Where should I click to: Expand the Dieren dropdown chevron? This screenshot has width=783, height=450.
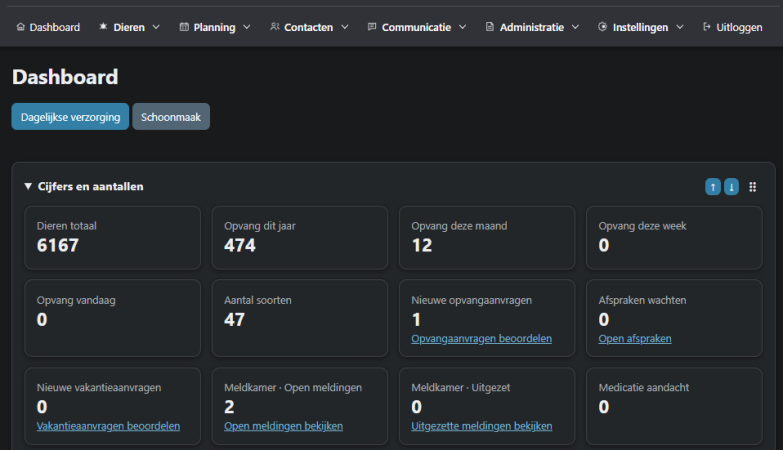click(x=156, y=27)
